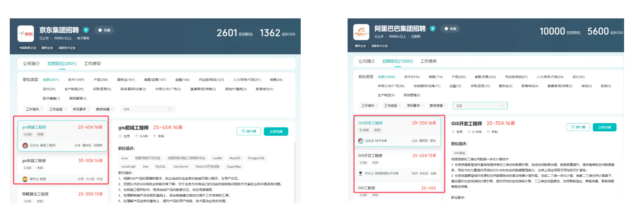
Task: Click recruiter avatar in the 25-45K·13薪 card
Action: pyautogui.click(x=361, y=173)
